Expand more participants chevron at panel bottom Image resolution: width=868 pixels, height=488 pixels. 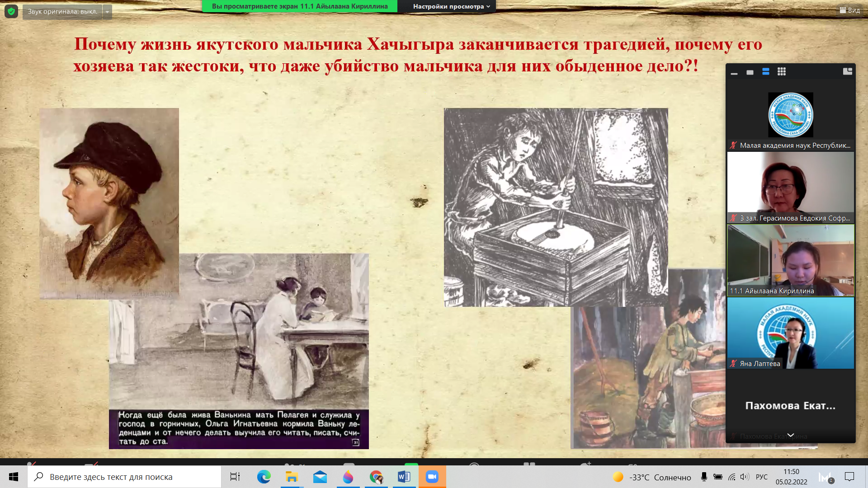coord(790,435)
